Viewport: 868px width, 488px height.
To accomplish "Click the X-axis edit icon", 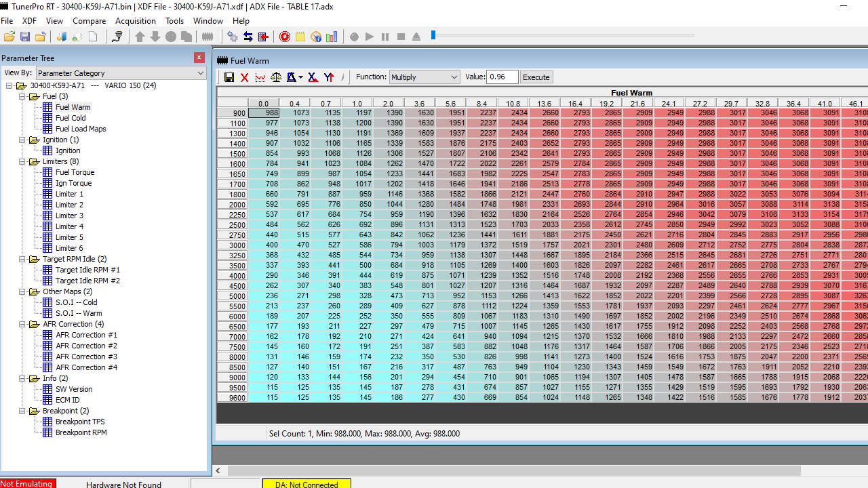I will pyautogui.click(x=313, y=77).
